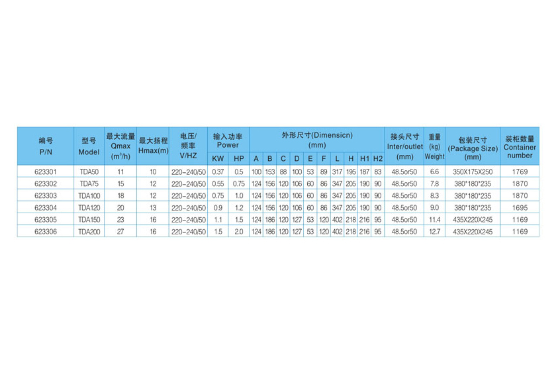Click the P/N column header
Screen dimensions: 560x392
[46, 146]
